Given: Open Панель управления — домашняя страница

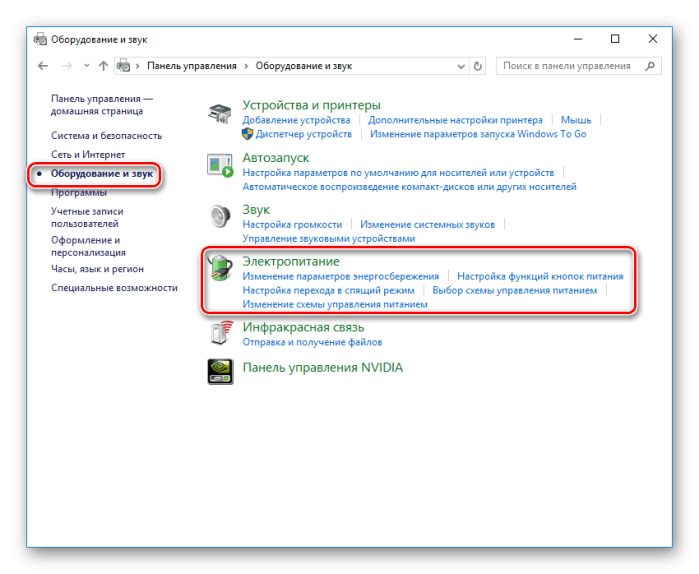Looking at the screenshot, I should [102, 105].
